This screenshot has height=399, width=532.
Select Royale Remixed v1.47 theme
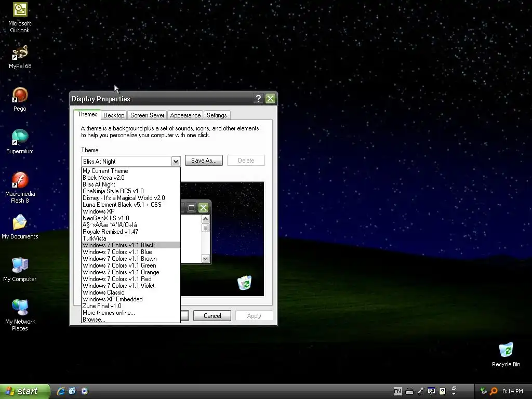[130, 232]
